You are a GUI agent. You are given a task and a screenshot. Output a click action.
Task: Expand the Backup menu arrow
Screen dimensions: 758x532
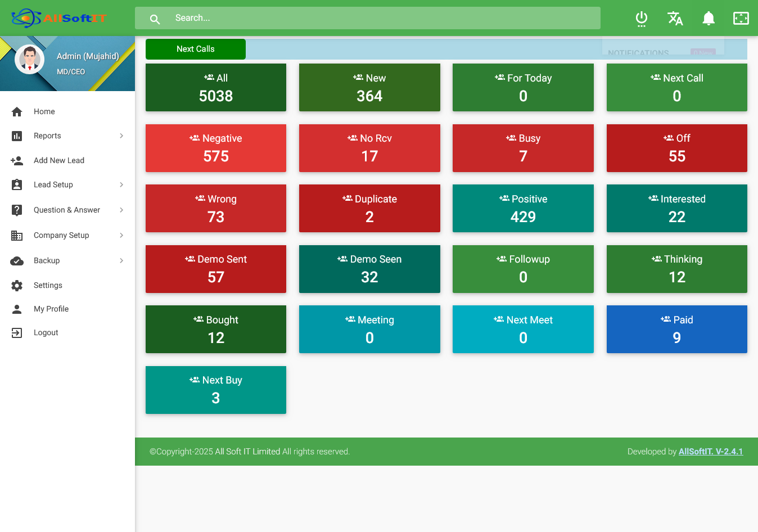(x=121, y=261)
